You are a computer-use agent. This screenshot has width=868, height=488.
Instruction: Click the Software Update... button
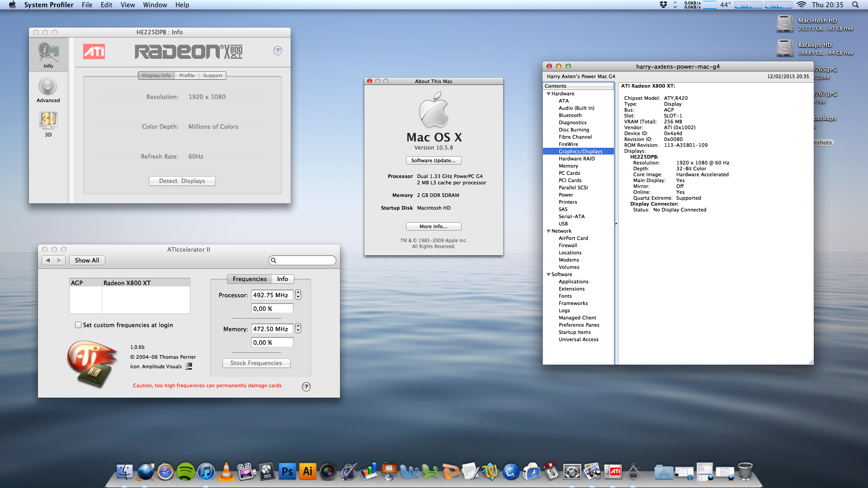[x=433, y=160]
